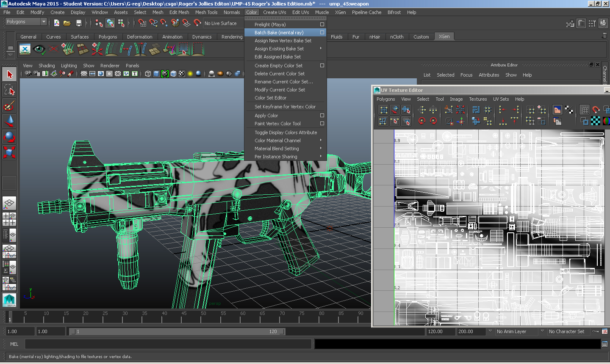Open Shading in the viewport panel menu
The image size is (610, 364).
coord(47,66)
